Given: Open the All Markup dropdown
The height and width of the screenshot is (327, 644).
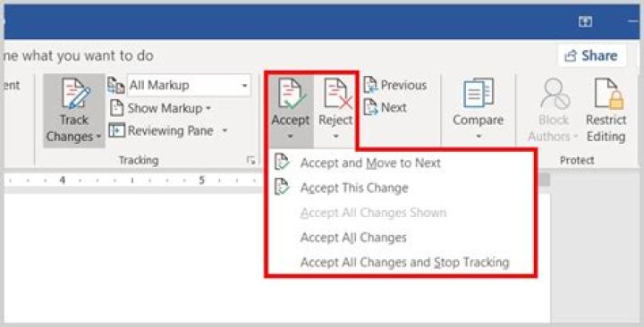Looking at the screenshot, I should pos(189,86).
